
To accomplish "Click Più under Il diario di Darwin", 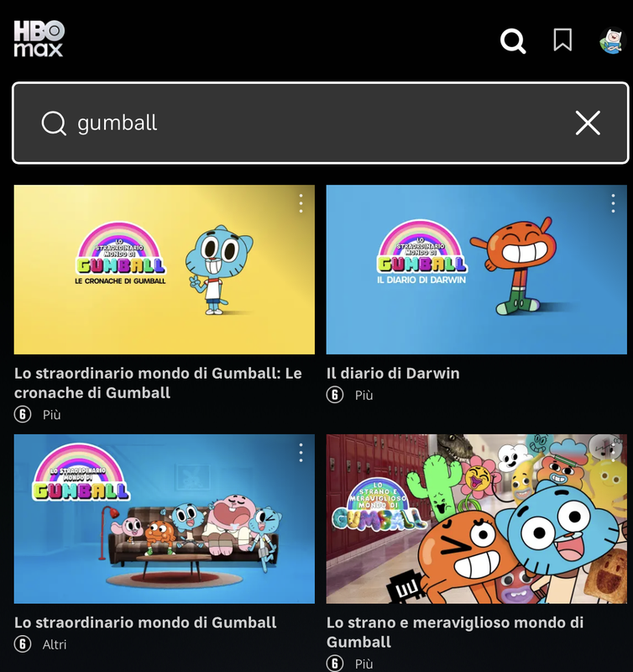I will (x=364, y=395).
